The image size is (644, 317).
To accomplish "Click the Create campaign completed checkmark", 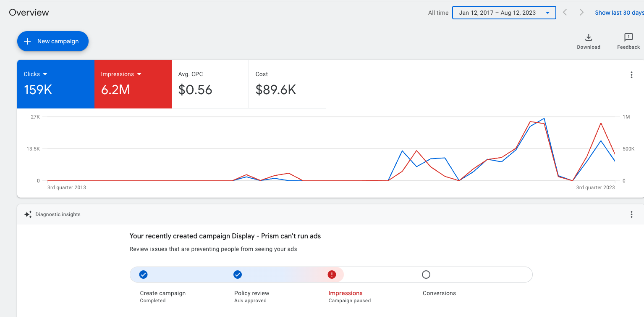I will pos(143,275).
